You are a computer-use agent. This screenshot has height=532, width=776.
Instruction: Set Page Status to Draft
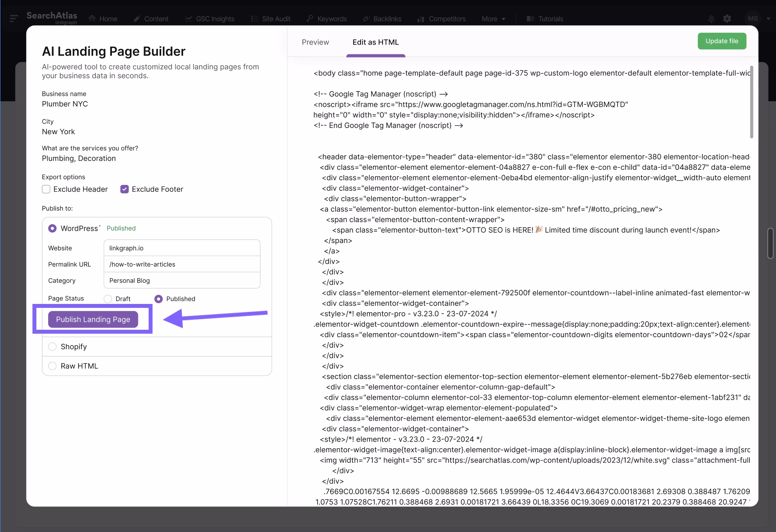[108, 298]
